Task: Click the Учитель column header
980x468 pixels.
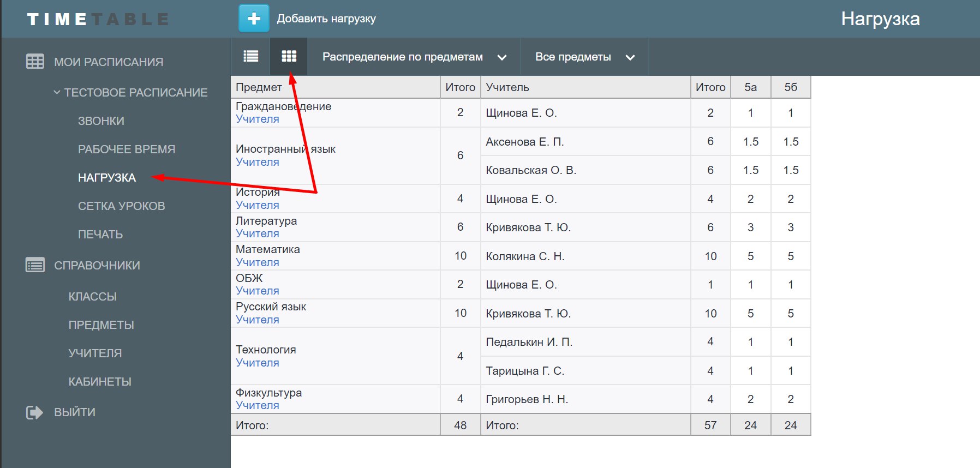Action: (585, 87)
